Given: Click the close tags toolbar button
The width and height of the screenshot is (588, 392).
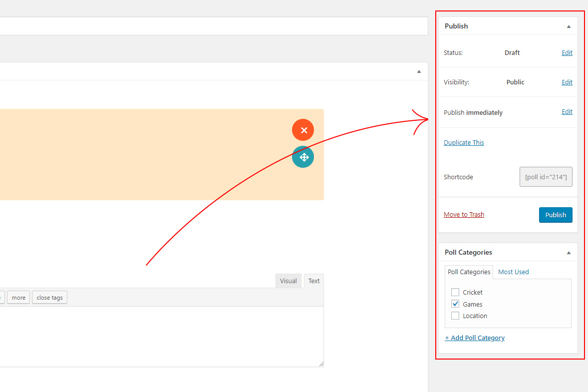Looking at the screenshot, I should coord(49,298).
